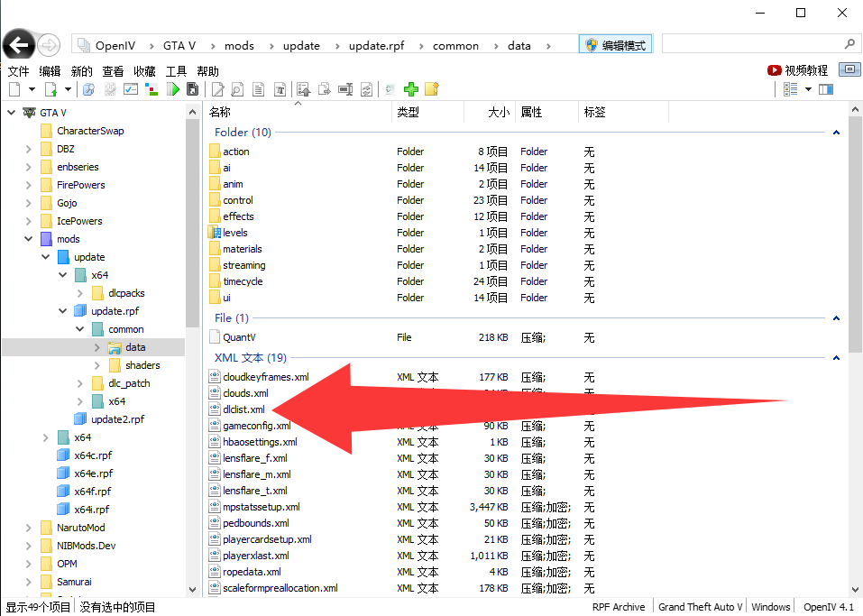This screenshot has width=863, height=616.
Task: Open the 编辑 menu
Action: click(50, 71)
